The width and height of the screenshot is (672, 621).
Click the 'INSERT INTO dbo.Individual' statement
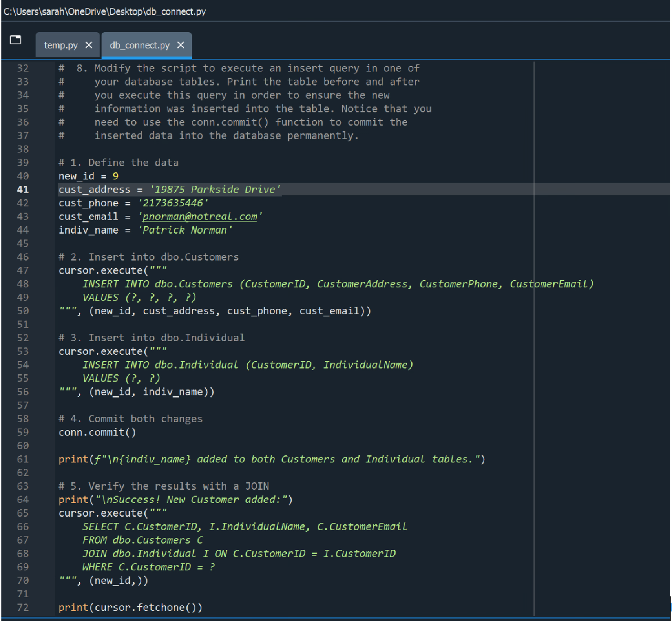tap(248, 365)
